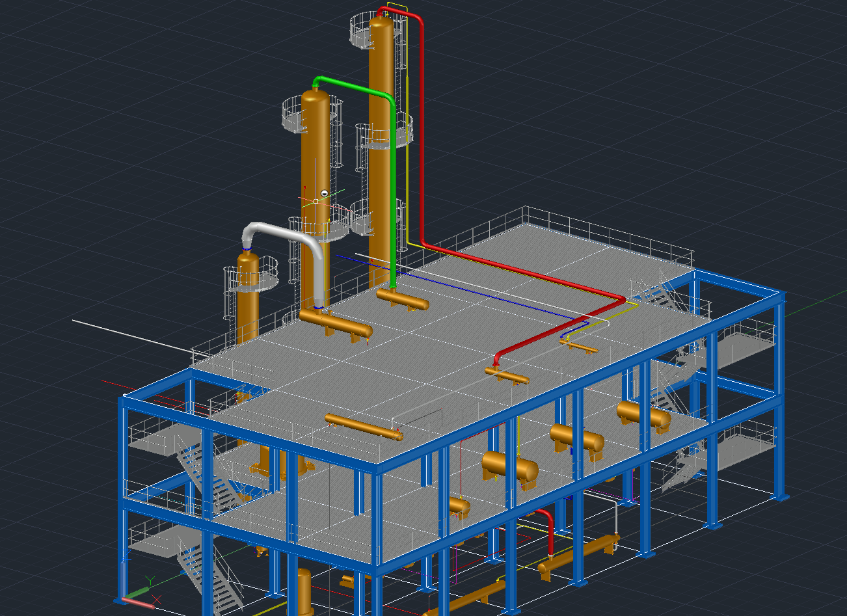This screenshot has height=616, width=847.
Task: Select the small vessel fed by the blue pipe
Action: pyautogui.click(x=579, y=345)
